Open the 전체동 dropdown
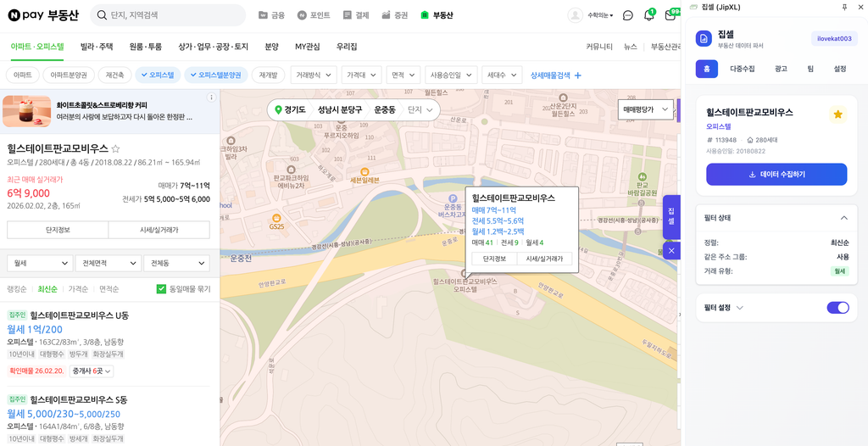The image size is (868, 446). click(176, 263)
